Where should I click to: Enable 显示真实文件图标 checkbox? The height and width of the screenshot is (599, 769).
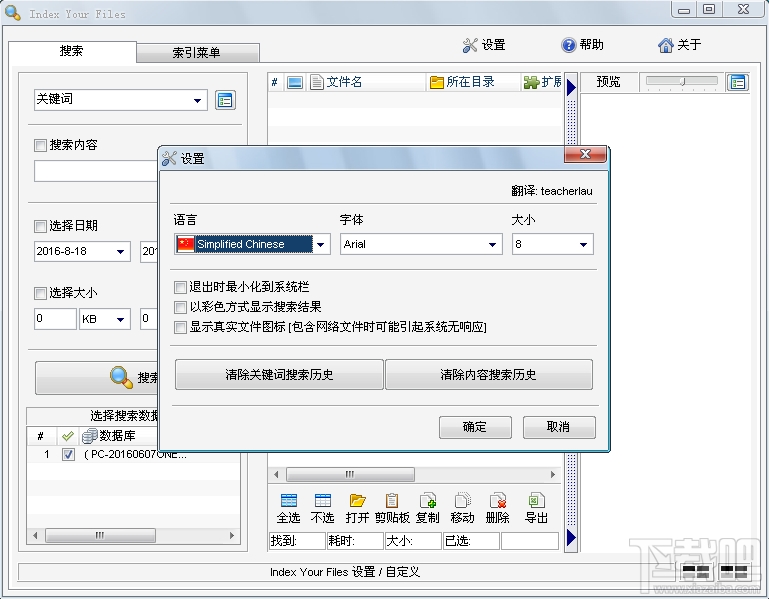pos(180,327)
